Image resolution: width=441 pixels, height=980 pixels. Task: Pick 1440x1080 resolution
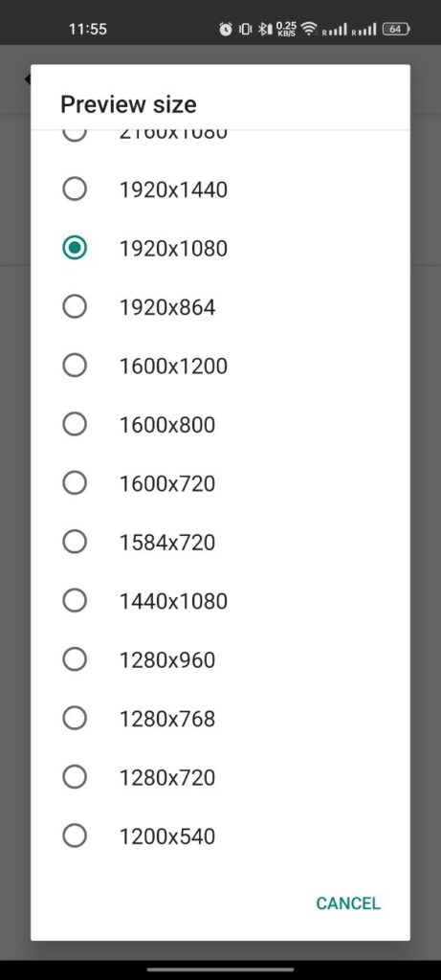tap(220, 601)
